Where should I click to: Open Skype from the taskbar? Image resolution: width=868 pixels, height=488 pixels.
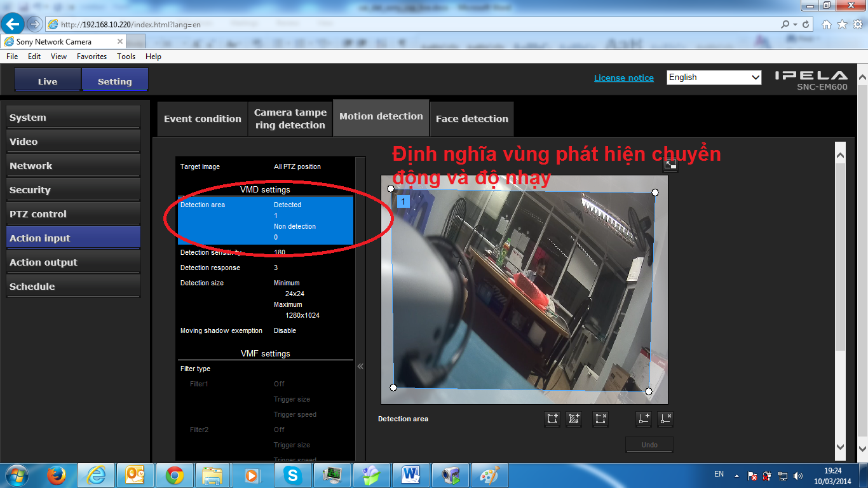(x=293, y=475)
